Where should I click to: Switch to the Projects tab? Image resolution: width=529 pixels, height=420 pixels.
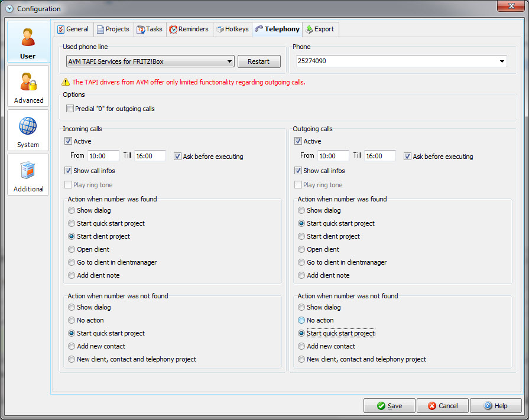pos(112,30)
